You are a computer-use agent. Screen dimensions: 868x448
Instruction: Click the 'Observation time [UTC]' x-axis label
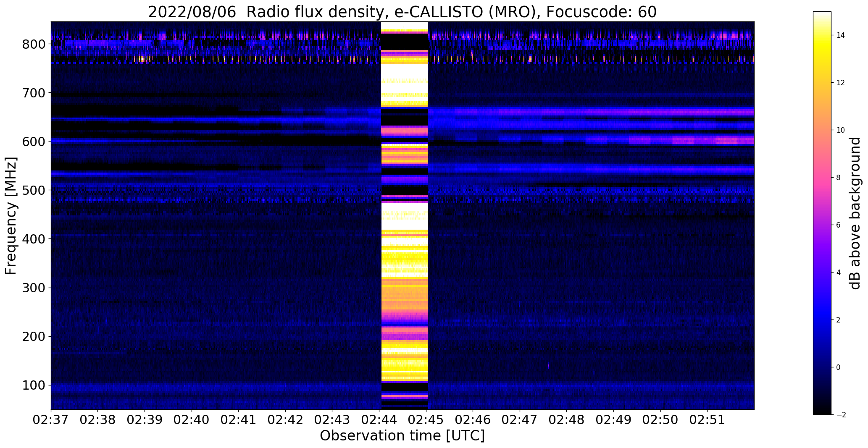pyautogui.click(x=402, y=436)
